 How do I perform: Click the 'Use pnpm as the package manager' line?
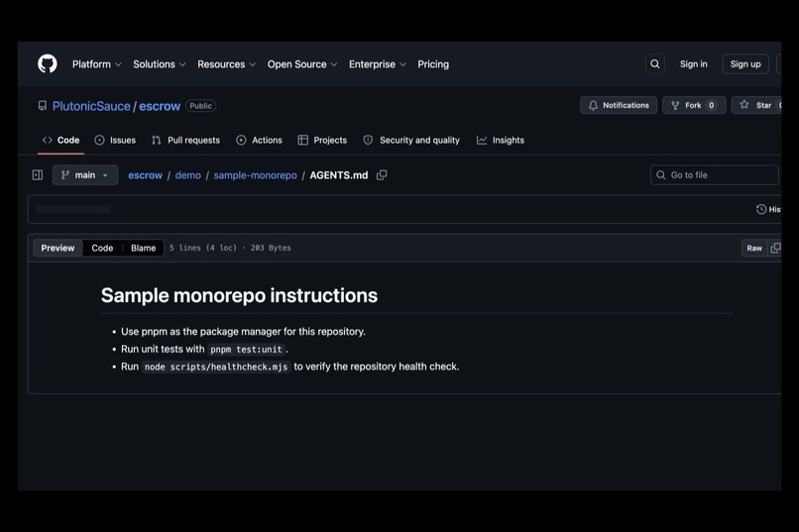pyautogui.click(x=243, y=332)
